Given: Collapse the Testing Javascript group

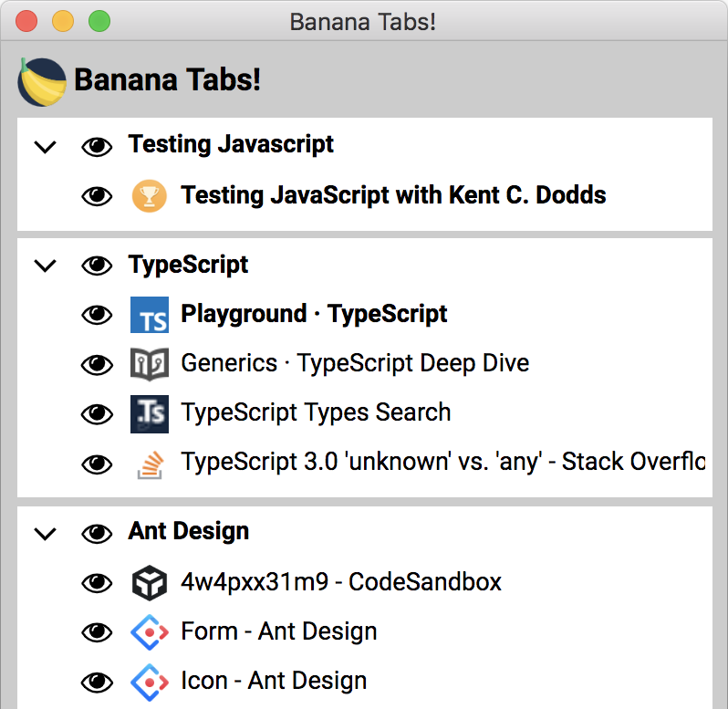Looking at the screenshot, I should click(x=45, y=147).
